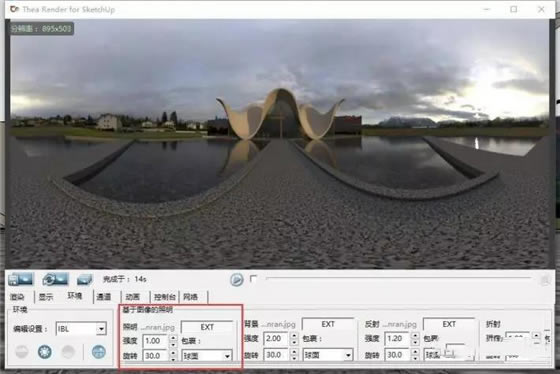Select the blue sun icon under IBL
The width and height of the screenshot is (560, 374).
click(45, 352)
